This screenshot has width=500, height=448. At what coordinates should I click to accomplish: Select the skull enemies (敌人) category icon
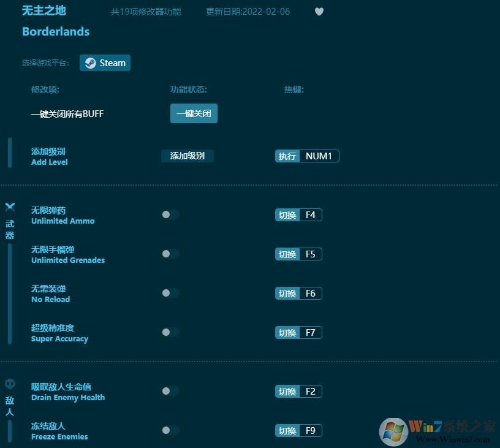click(9, 382)
